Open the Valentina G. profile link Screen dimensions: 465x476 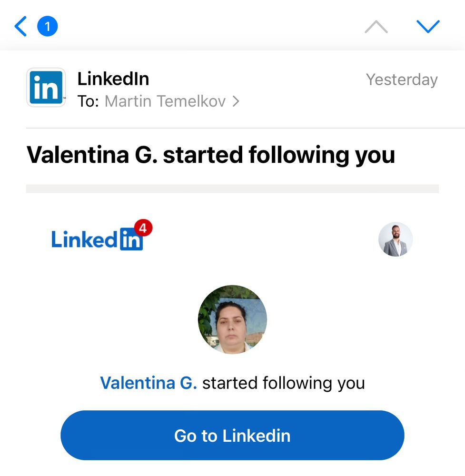pyautogui.click(x=148, y=383)
